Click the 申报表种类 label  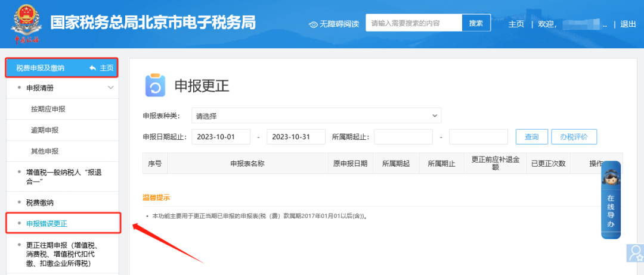pos(162,116)
